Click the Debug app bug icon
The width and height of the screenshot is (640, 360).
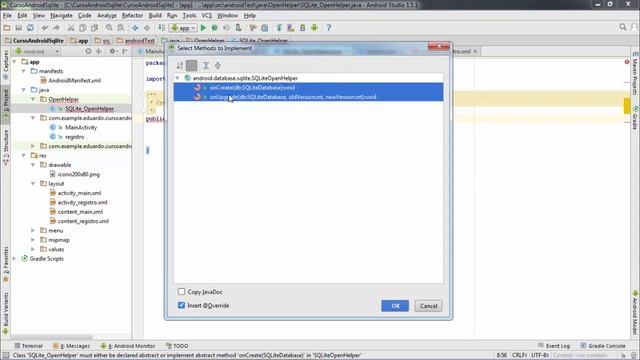click(214, 28)
